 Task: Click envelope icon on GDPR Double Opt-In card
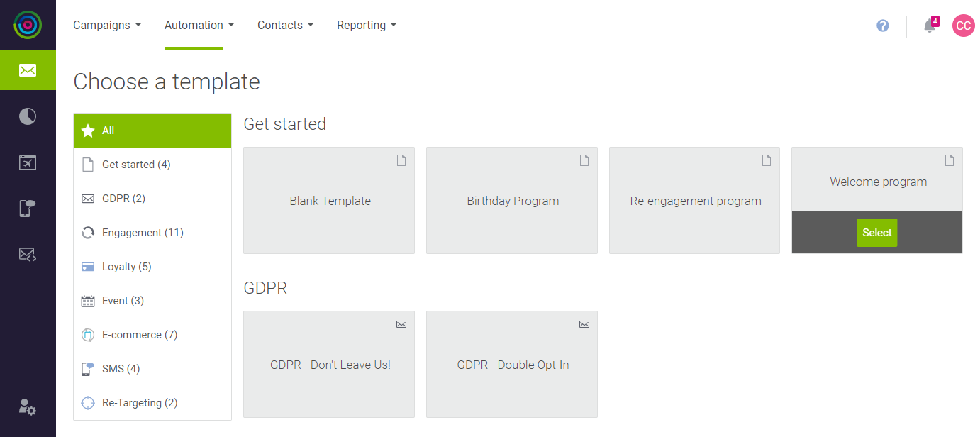pos(584,324)
